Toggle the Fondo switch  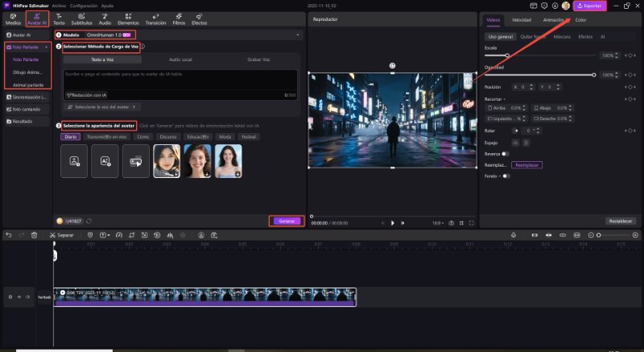(506, 176)
